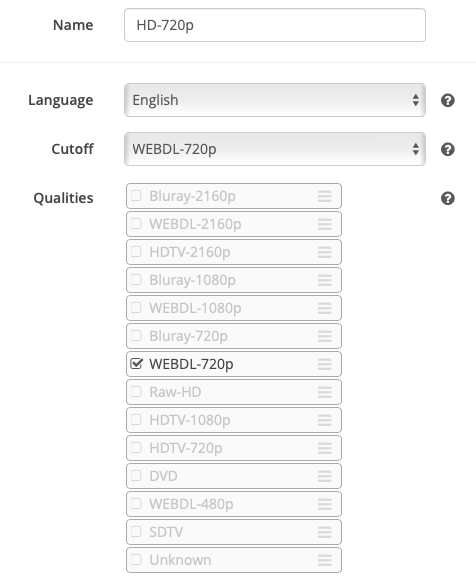Click the Cutoff help question-mark icon
This screenshot has width=476, height=584.
click(447, 149)
